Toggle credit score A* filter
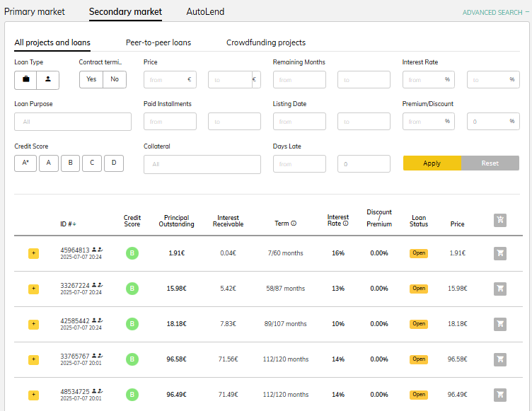532x411 pixels. point(25,163)
